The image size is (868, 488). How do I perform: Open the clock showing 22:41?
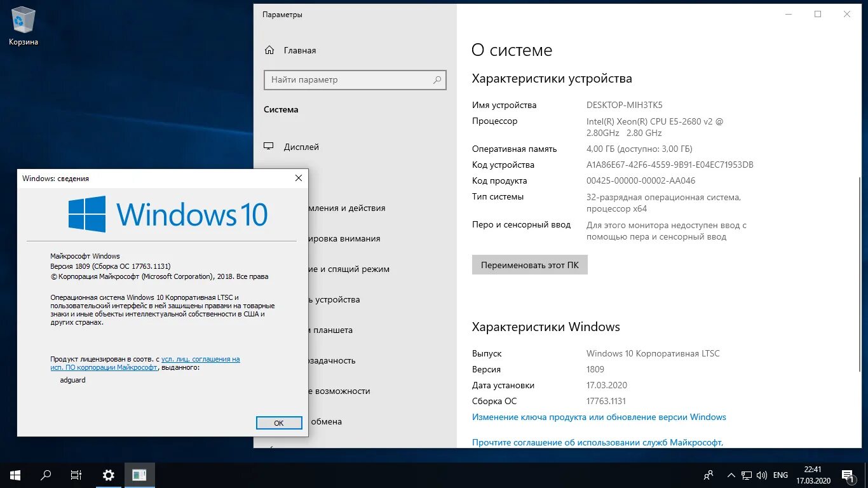pyautogui.click(x=812, y=475)
